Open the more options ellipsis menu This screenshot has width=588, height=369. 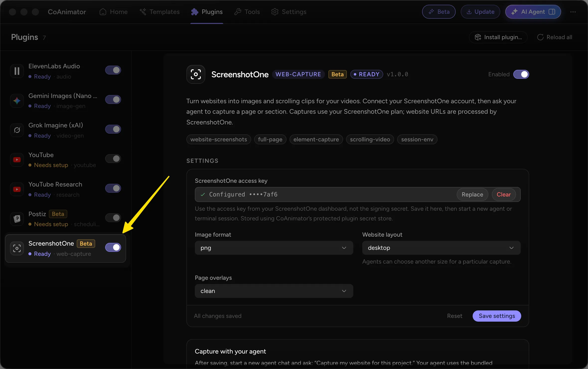pos(573,12)
